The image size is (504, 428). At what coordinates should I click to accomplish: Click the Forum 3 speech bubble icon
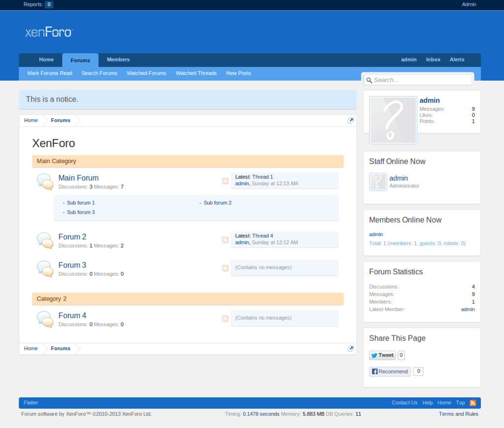click(45, 269)
